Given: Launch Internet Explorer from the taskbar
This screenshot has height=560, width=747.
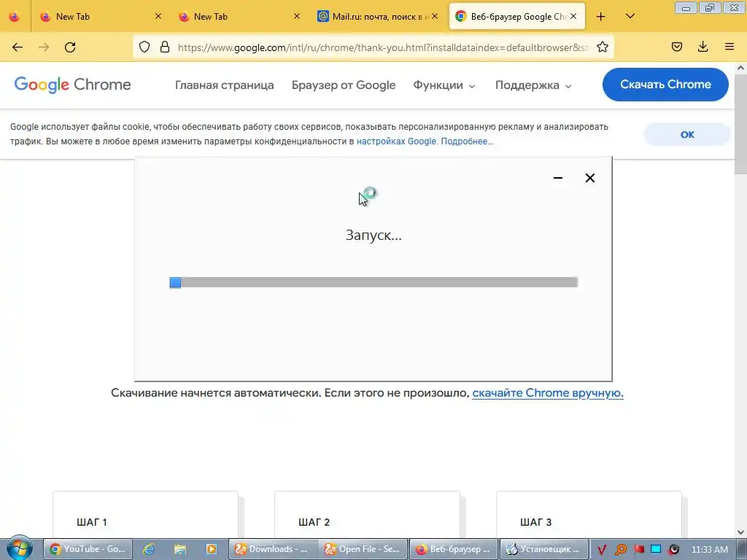Looking at the screenshot, I should click(x=149, y=549).
